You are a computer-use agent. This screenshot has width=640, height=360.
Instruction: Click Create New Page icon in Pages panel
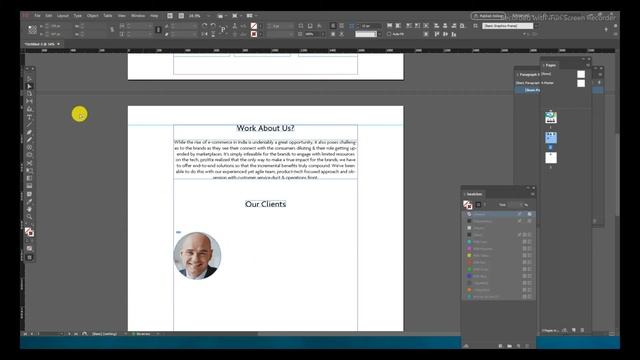click(x=573, y=330)
